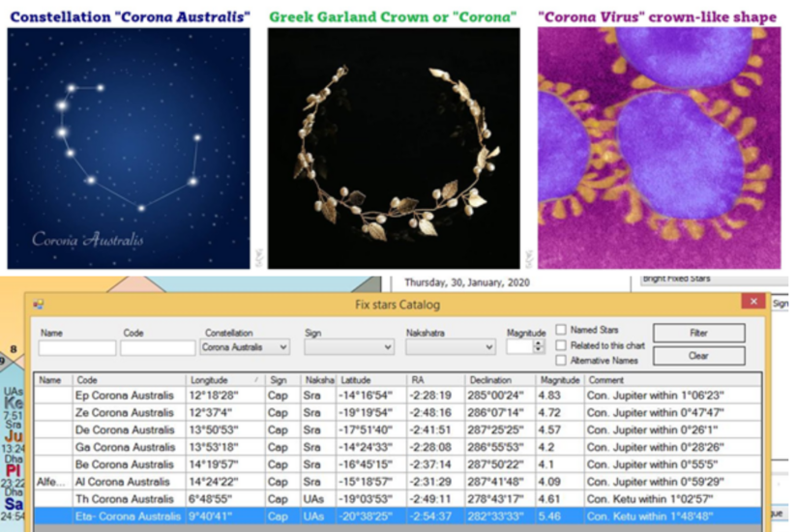This screenshot has height=532, width=796.
Task: Close the Fix stars Catalog dialog
Action: tap(752, 302)
